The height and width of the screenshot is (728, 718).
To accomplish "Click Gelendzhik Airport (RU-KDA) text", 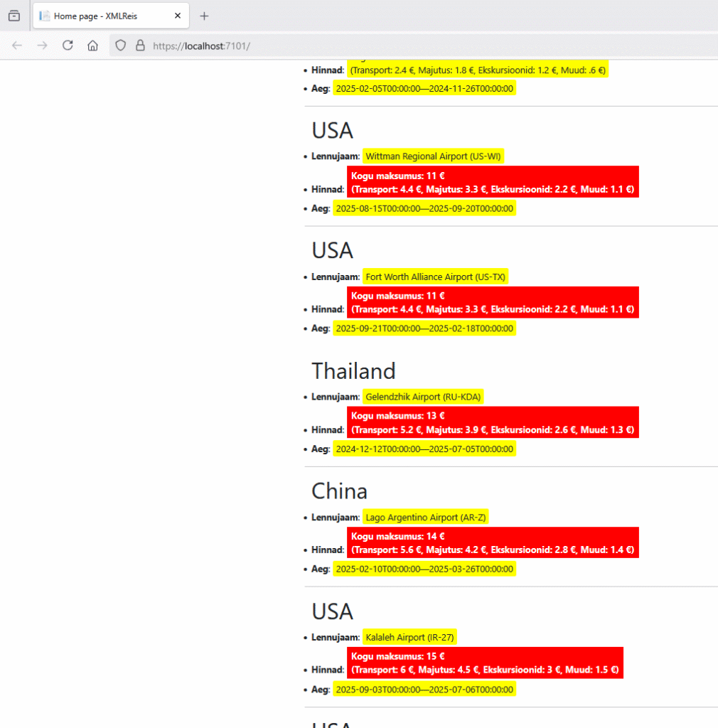I will 423,397.
